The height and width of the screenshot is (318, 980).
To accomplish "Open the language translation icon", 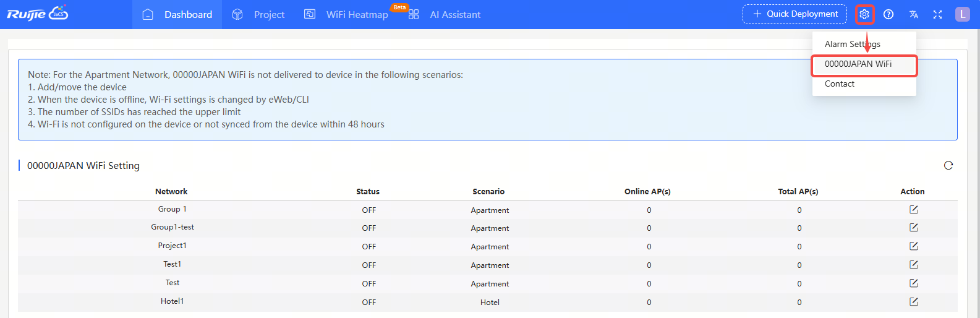I will click(914, 14).
